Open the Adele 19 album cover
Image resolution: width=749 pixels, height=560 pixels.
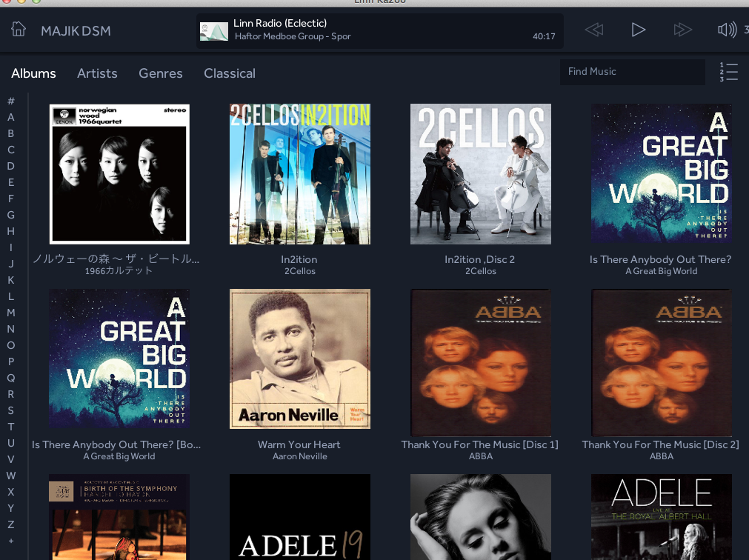point(300,517)
